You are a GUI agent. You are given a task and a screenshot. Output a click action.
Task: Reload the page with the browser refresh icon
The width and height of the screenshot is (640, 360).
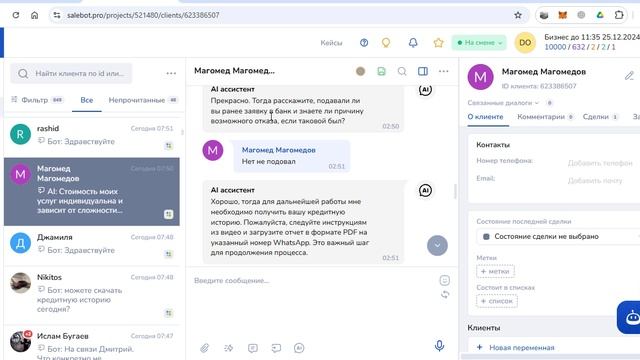16,15
